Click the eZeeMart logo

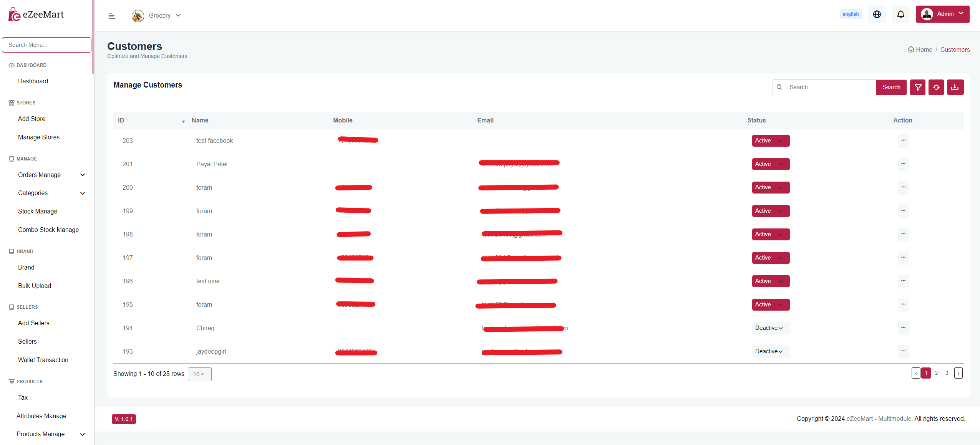coord(36,15)
